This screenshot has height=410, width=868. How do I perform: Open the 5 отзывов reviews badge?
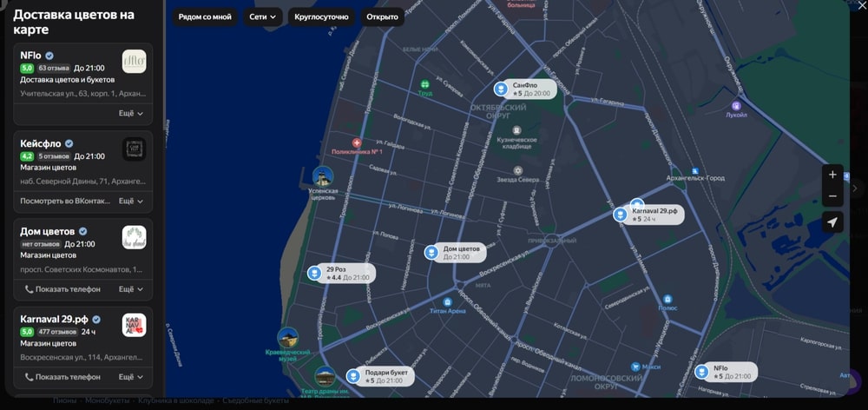(x=54, y=156)
